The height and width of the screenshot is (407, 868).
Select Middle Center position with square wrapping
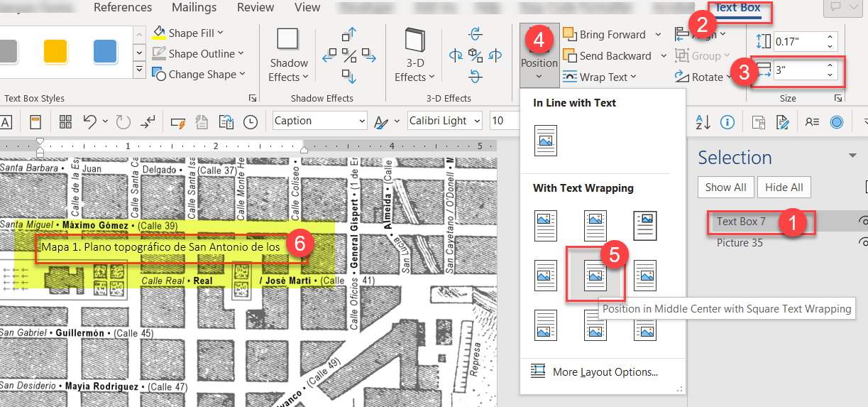(x=595, y=276)
